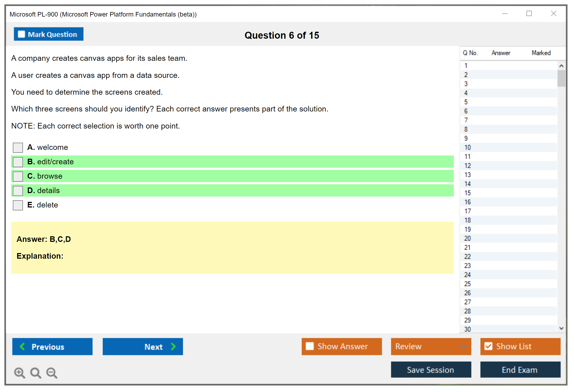Screen dimensions: 574x392
Task: Click the reset zoom magnifier icon
Action: [36, 373]
